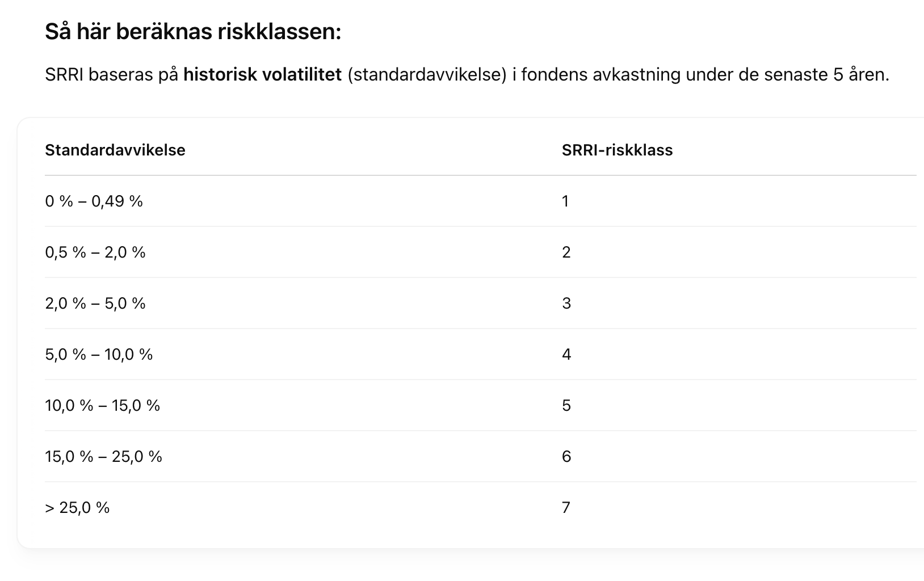Click the "0,5 % – 2,0 %" cell
The image size is (924, 581).
point(95,252)
